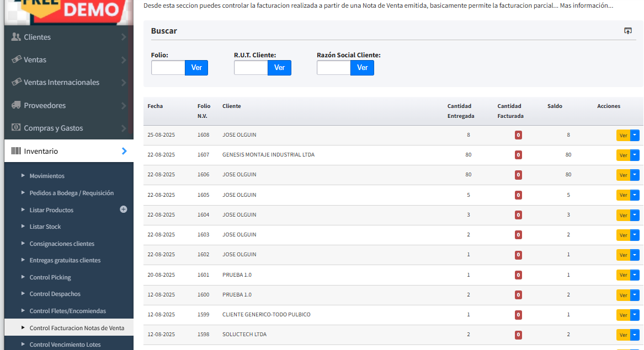Open actions dropdown arrow for folio 1608
The height and width of the screenshot is (350, 644).
[635, 135]
